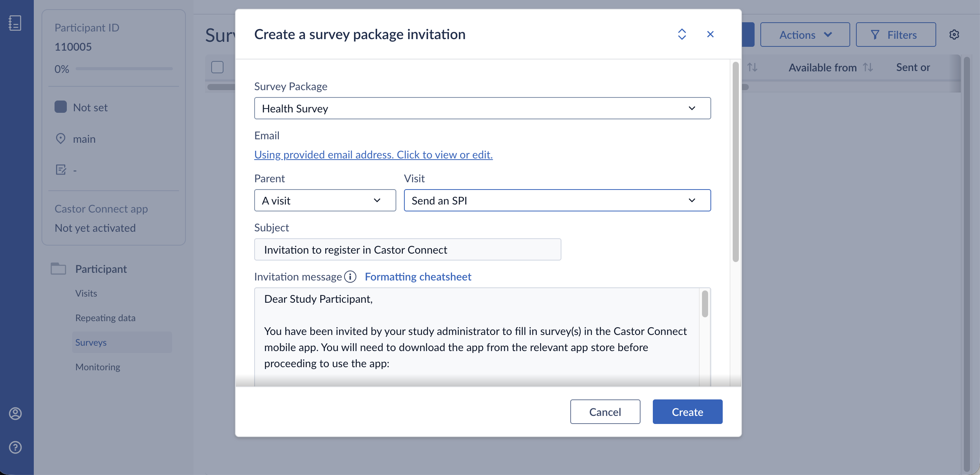This screenshot has width=980, height=475.
Task: Click the Participant folder icon
Action: (x=58, y=269)
